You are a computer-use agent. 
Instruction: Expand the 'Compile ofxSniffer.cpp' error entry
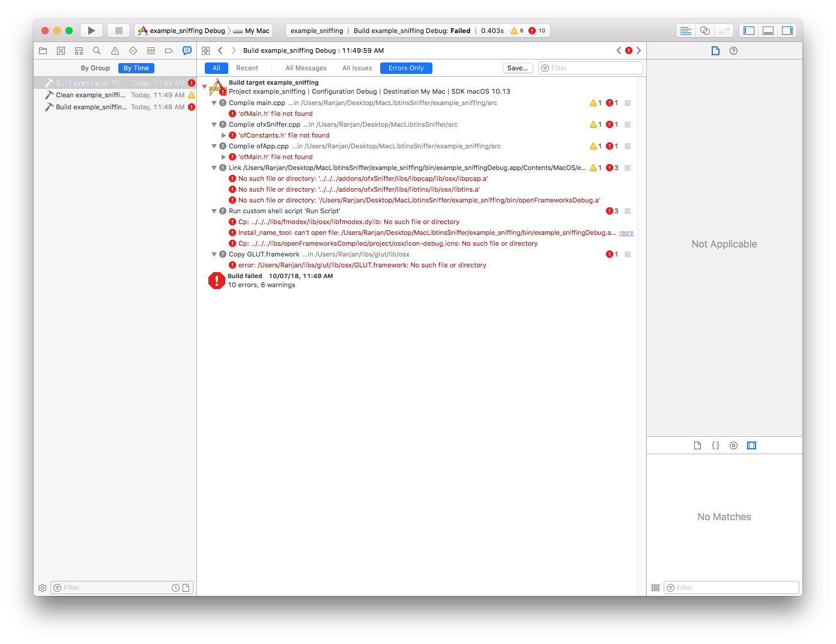point(214,124)
